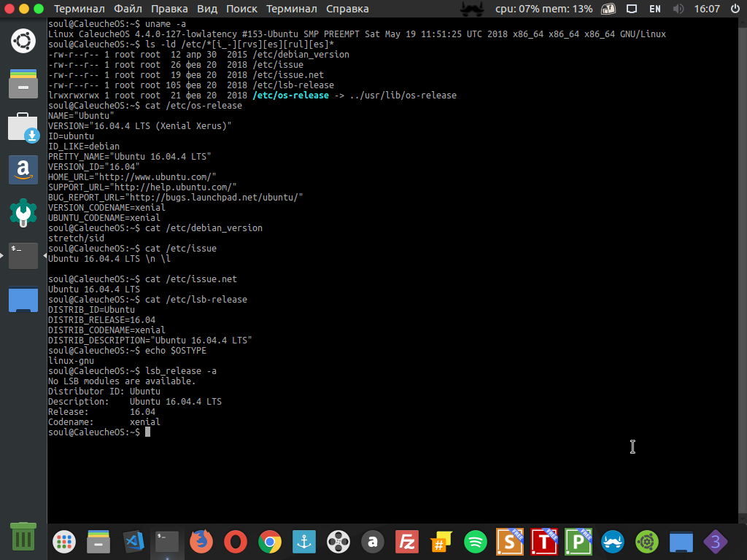Click the highlighted /etc/os-release symlink name
Image resolution: width=747 pixels, height=560 pixels.
[x=290, y=96]
